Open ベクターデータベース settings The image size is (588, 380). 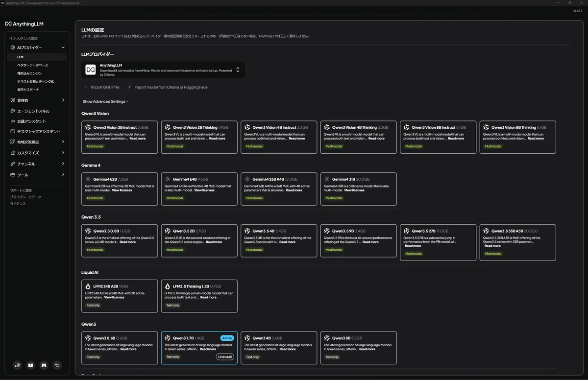[x=32, y=65]
